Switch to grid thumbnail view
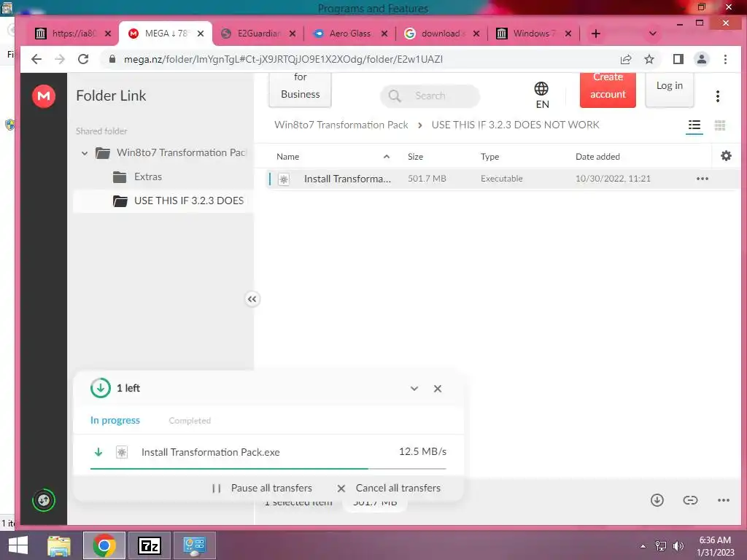Image resolution: width=747 pixels, height=560 pixels. [720, 125]
